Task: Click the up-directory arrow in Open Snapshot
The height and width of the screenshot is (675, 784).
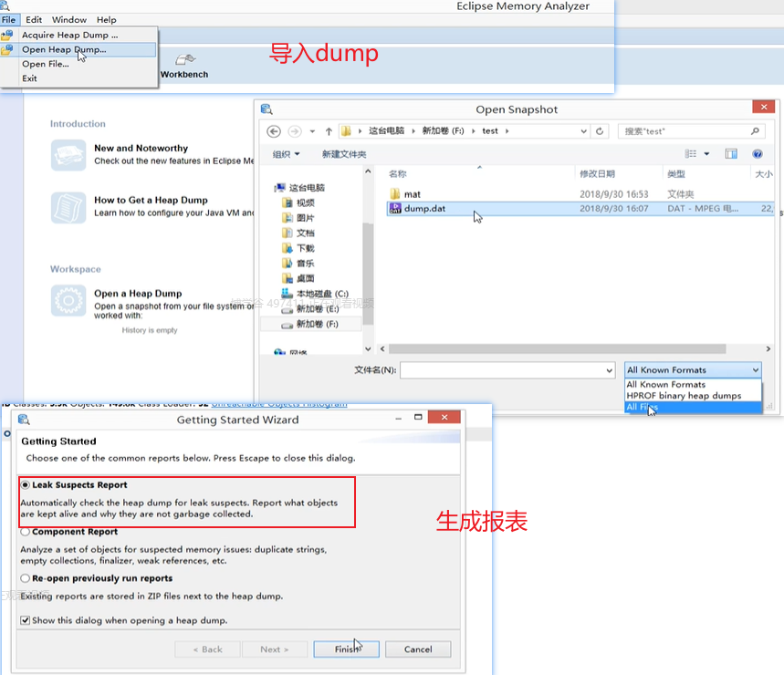Action: tap(329, 131)
